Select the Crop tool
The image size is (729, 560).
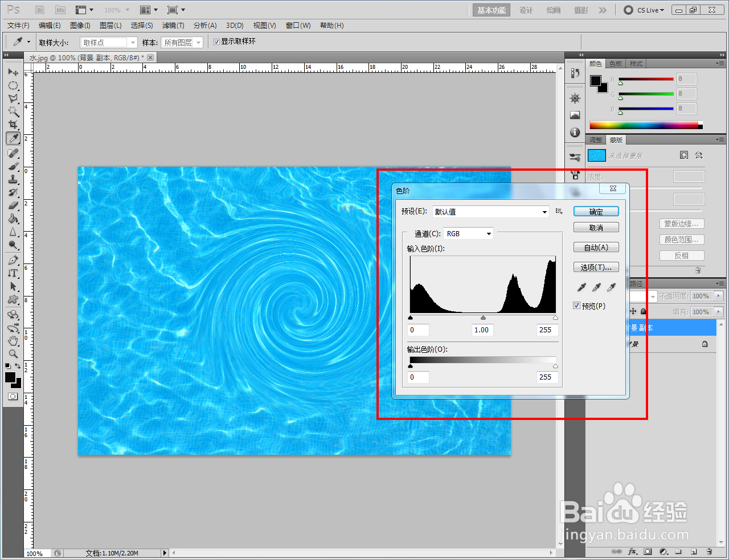(13, 125)
